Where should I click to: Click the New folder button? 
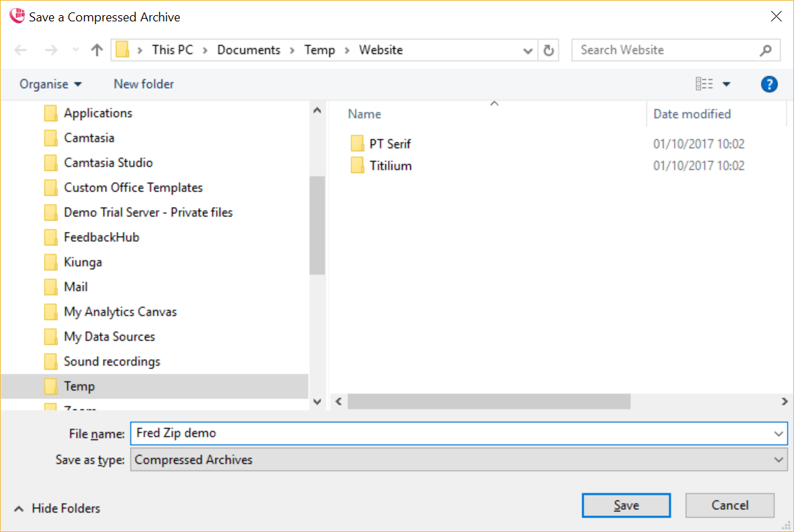[144, 84]
